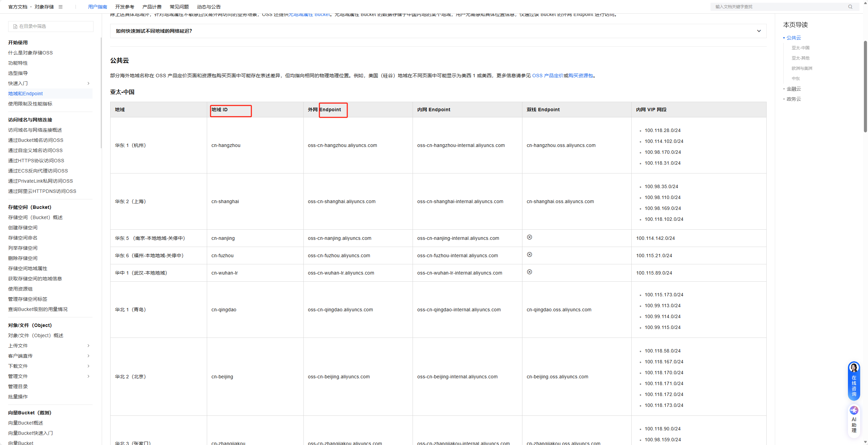Jump to 亚太-其他 in page navigation
Viewport: 868px width, 445px height.
click(x=800, y=58)
